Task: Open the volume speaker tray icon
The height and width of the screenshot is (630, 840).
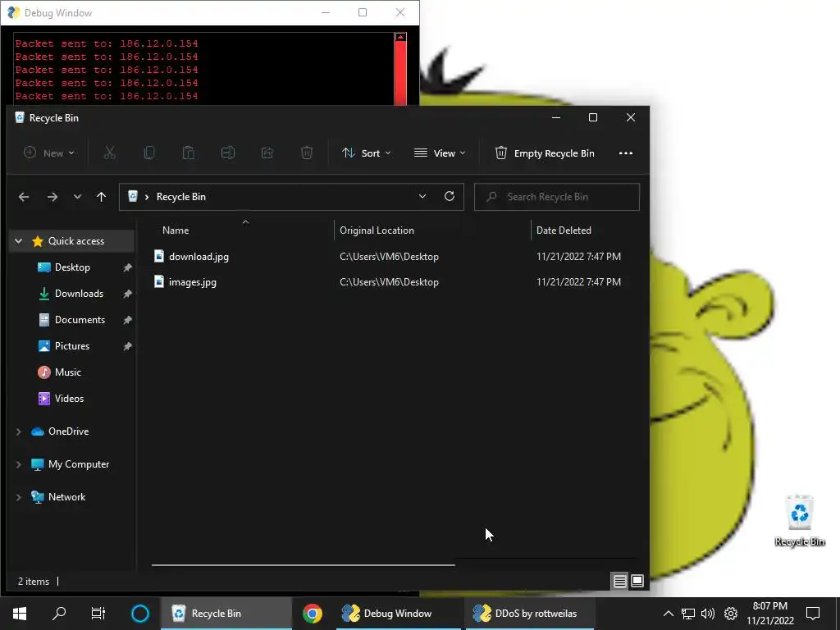Action: (708, 614)
